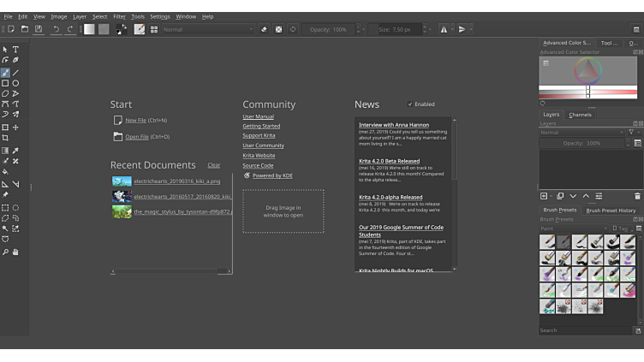Open the brush blending mode dropdown
The height and width of the screenshot is (362, 644).
pos(208,29)
